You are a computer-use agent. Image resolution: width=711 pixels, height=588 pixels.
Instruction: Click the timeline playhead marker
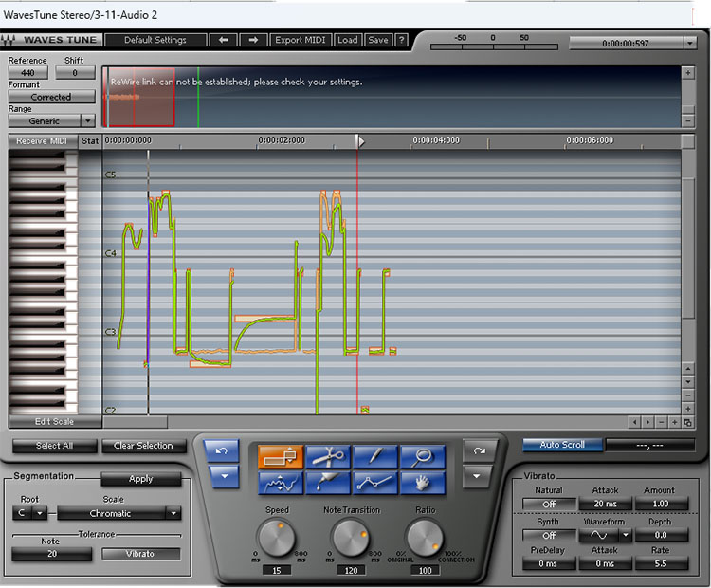(x=360, y=141)
